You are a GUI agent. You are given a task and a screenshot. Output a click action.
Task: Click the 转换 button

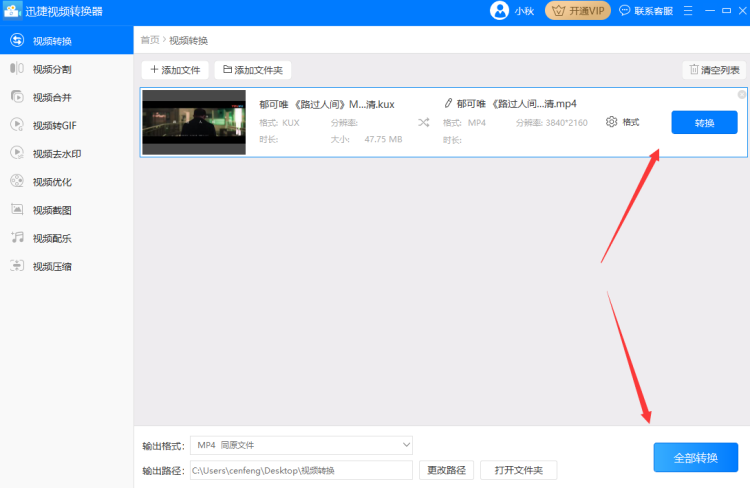[x=704, y=122]
